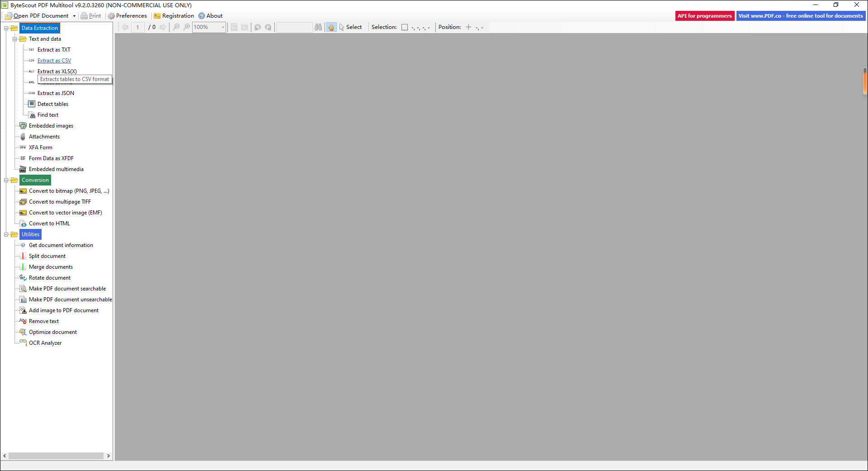The image size is (868, 471).
Task: Go to next page arrow
Action: point(163,27)
